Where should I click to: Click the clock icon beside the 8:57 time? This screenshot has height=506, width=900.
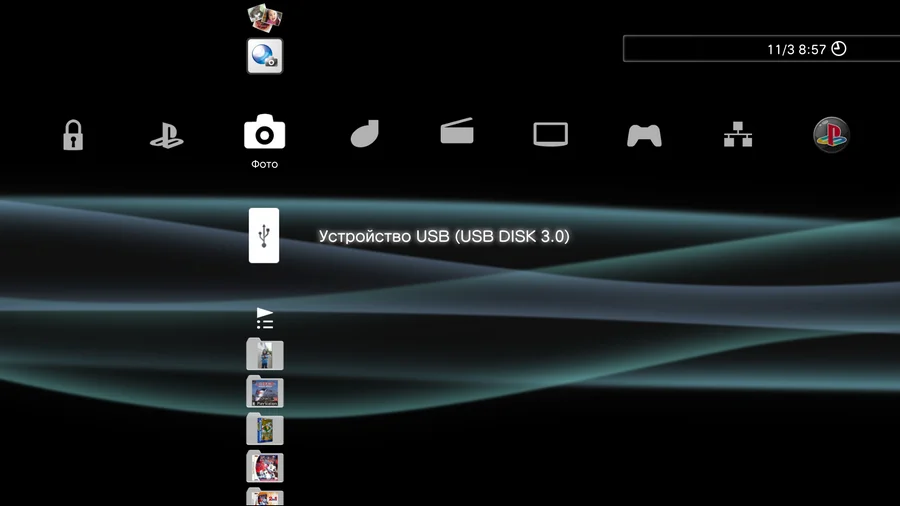click(838, 48)
